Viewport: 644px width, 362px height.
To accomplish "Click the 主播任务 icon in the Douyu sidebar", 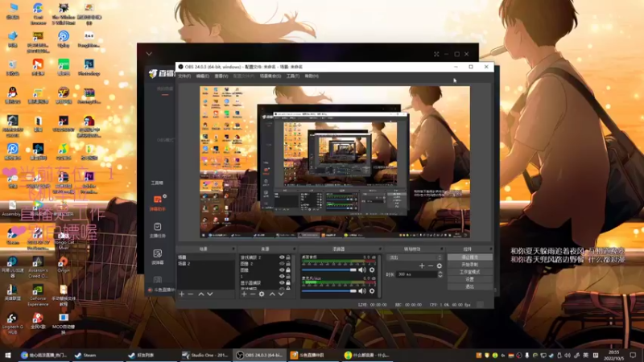I will click(x=157, y=227).
